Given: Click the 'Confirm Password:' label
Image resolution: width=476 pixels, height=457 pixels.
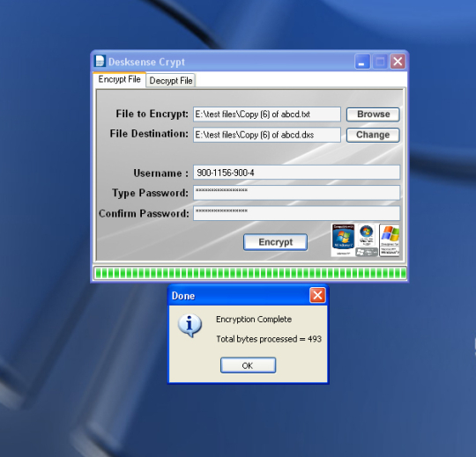Looking at the screenshot, I should [x=144, y=213].
